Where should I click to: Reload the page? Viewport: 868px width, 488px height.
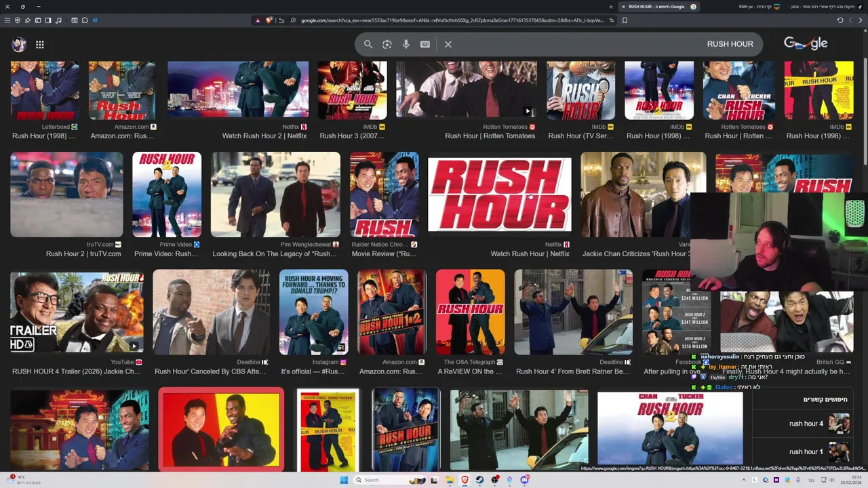[840, 20]
